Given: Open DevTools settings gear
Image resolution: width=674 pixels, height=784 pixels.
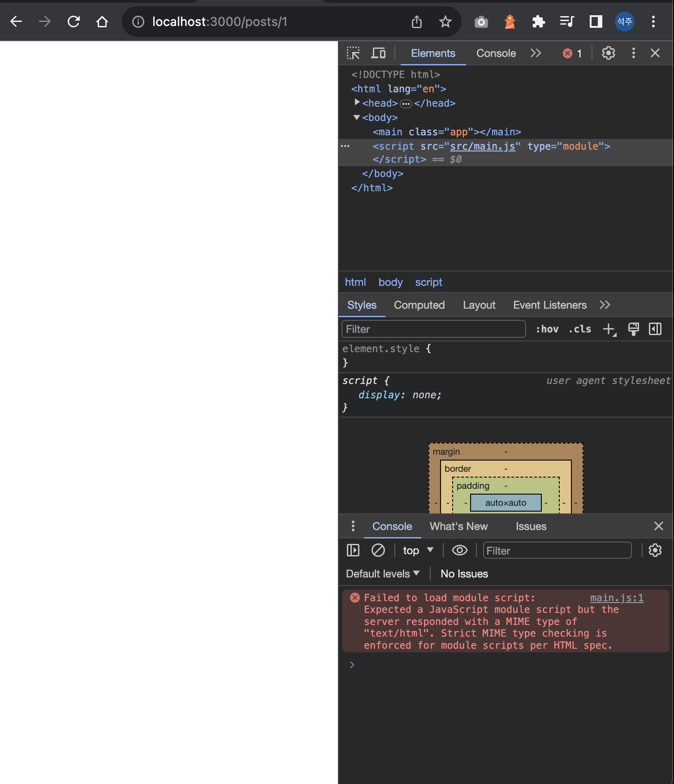Looking at the screenshot, I should point(609,53).
